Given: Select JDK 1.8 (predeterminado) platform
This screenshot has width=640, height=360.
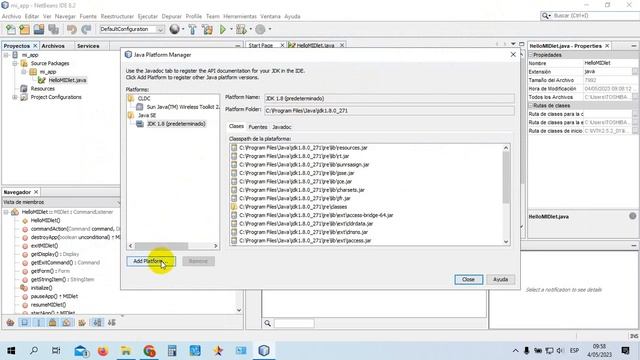Looking at the screenshot, I should (176, 124).
